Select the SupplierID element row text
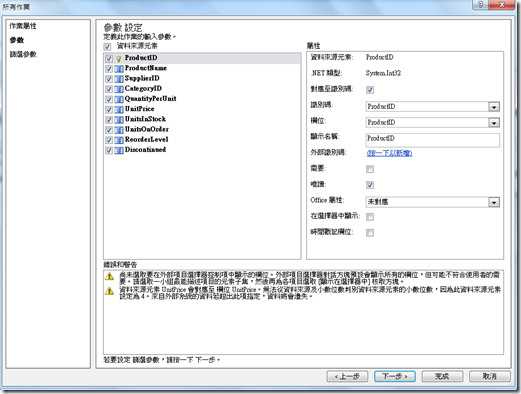The height and width of the screenshot is (394, 521). [142, 78]
